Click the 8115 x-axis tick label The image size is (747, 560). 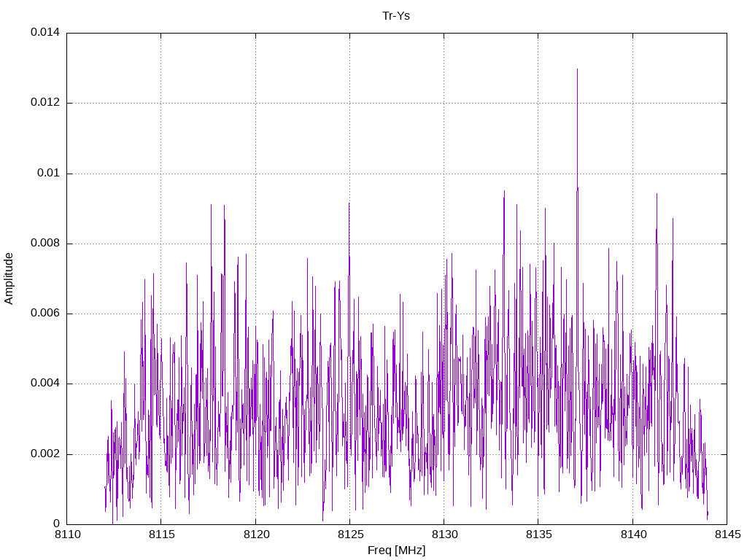pyautogui.click(x=161, y=534)
